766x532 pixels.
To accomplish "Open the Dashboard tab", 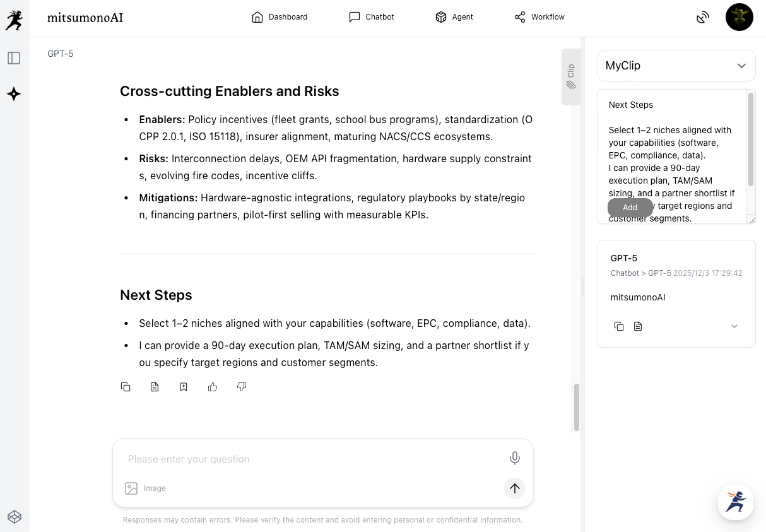I will [x=280, y=17].
